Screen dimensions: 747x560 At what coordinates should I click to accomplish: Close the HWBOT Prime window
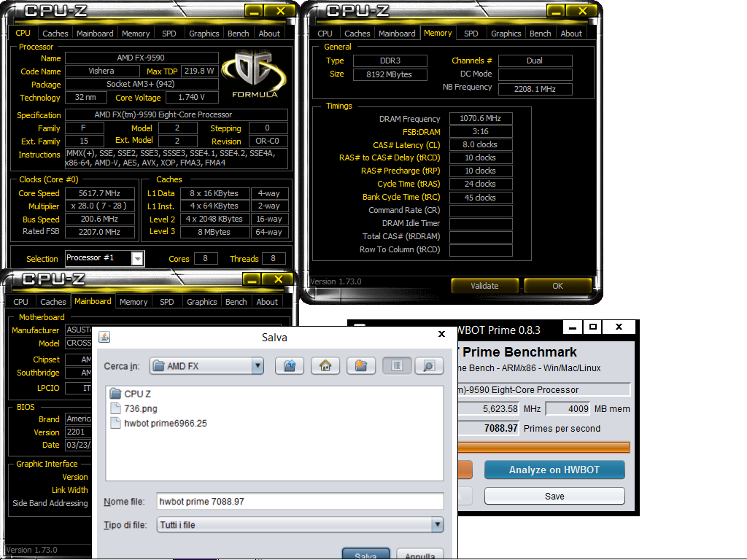pos(619,327)
